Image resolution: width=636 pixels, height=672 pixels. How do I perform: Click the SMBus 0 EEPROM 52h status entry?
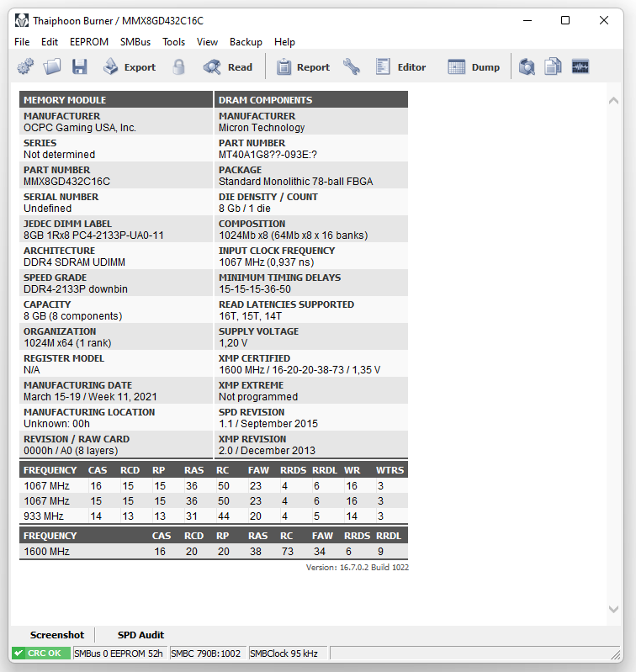tap(119, 653)
